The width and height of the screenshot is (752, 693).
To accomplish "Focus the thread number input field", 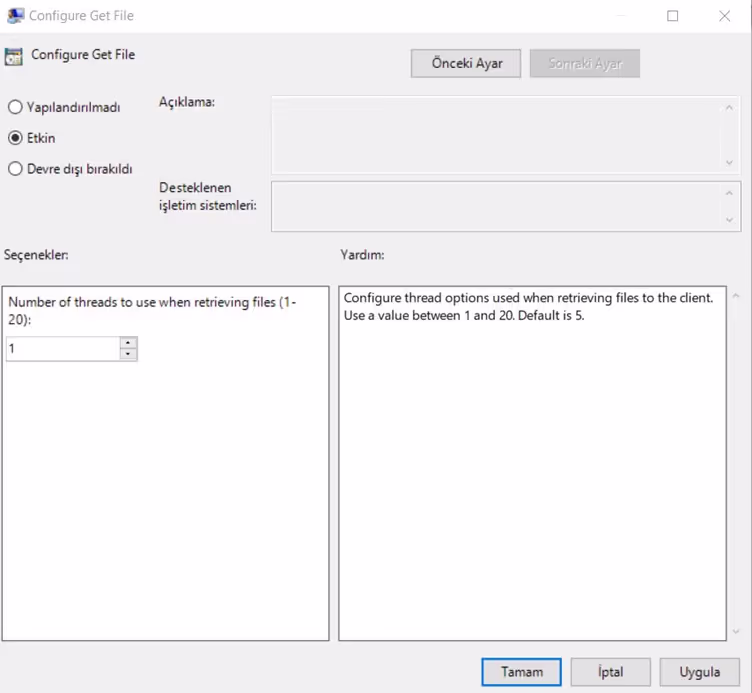I will [x=63, y=349].
